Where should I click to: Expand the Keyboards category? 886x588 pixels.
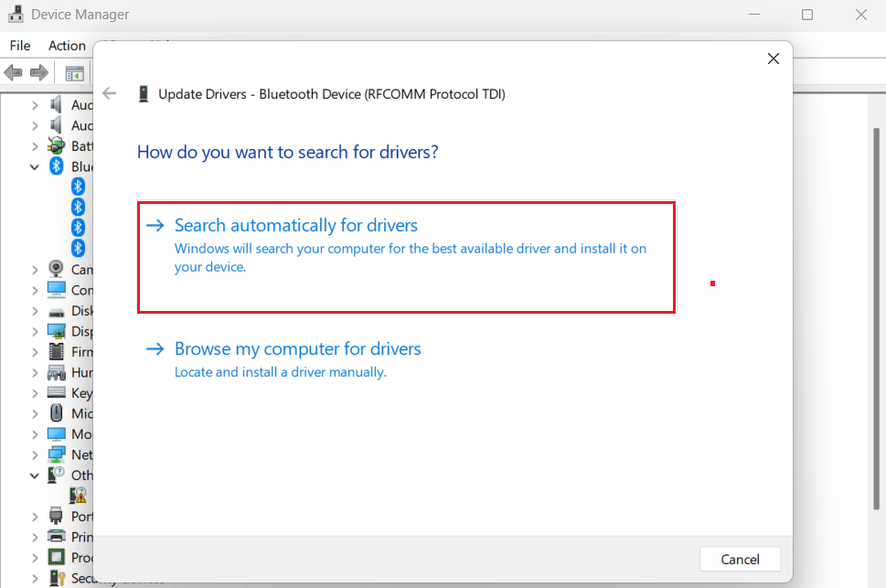(x=35, y=393)
